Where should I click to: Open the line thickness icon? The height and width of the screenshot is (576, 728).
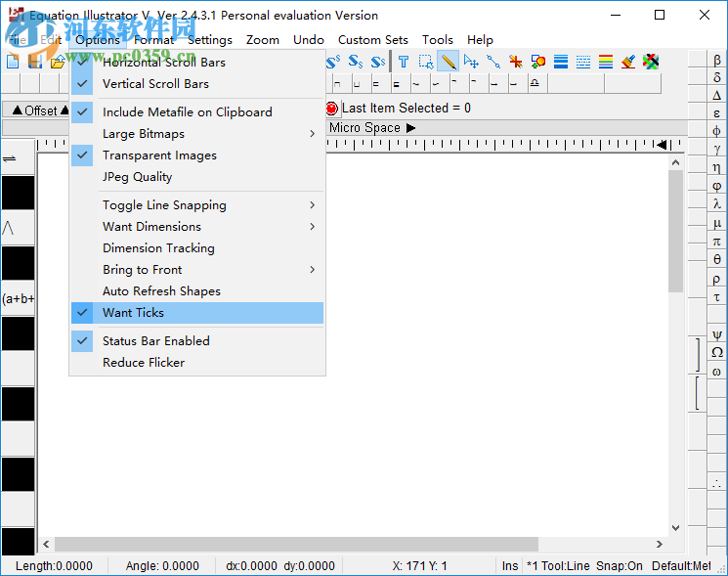tap(561, 62)
